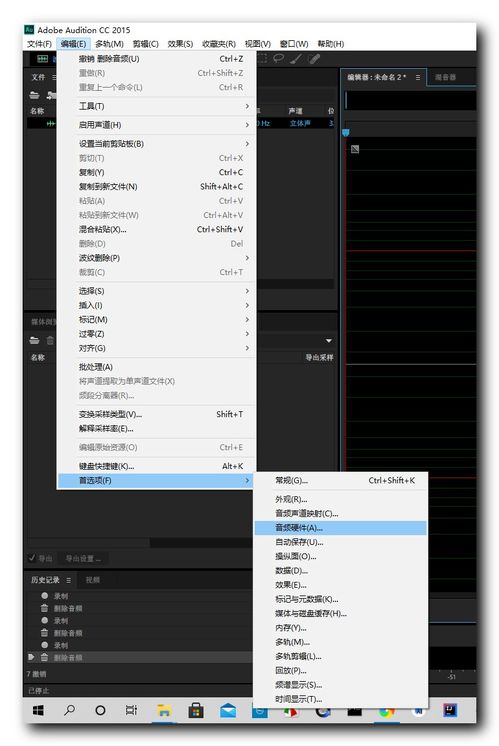
Task: Select the first 录制 history state
Action: 61,596
